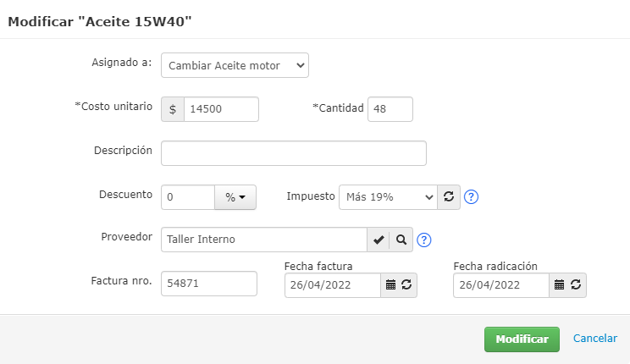Open the help icon beside Impuesto
The width and height of the screenshot is (630, 364).
472,197
